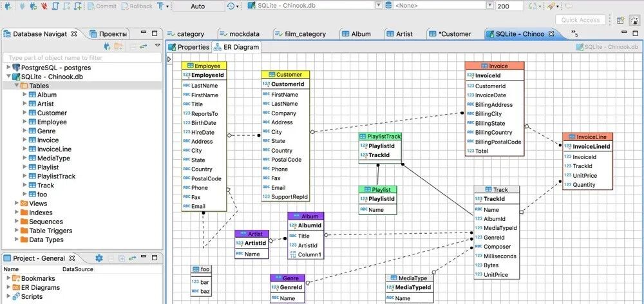
Task: Click the DBeaver perspective icon at far right
Action: [x=634, y=20]
